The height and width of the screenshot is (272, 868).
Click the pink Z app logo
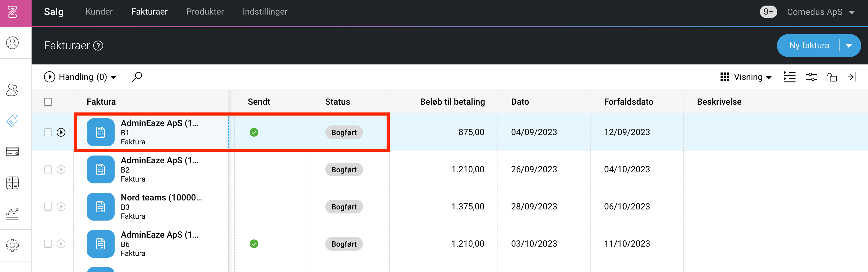[x=12, y=12]
